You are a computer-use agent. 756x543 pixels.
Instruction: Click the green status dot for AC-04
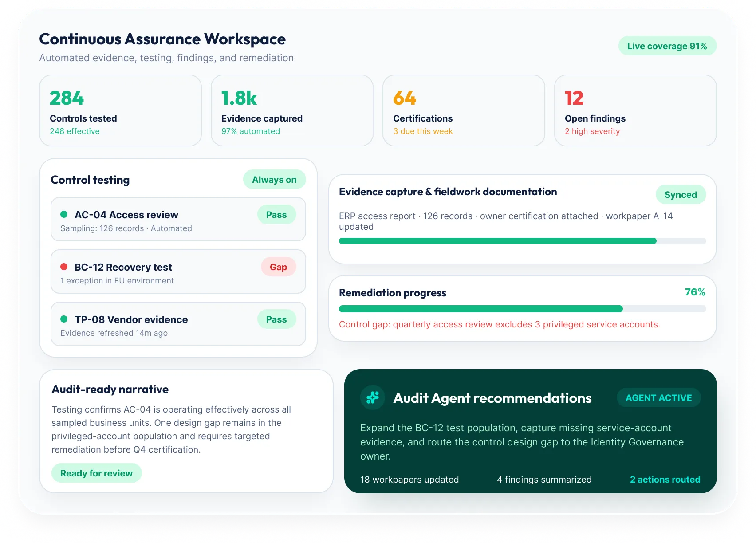pyautogui.click(x=64, y=214)
